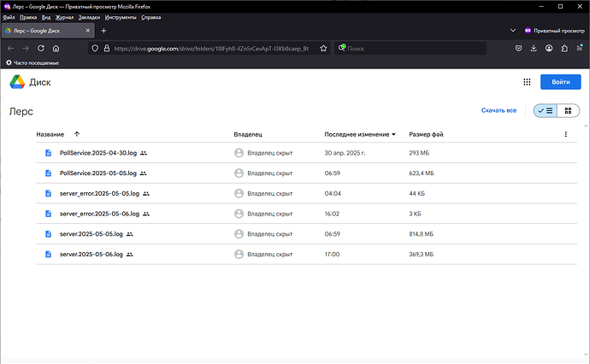Click the Войти sign-in button

point(561,82)
